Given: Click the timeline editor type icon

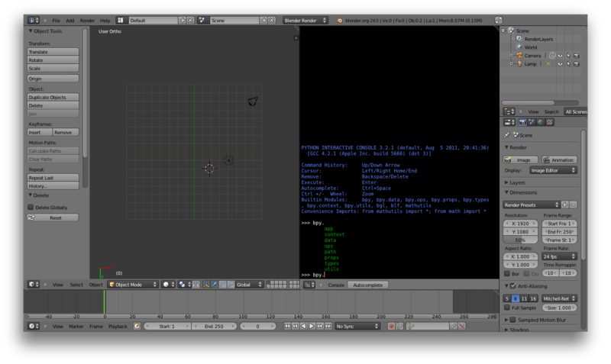Looking at the screenshot, I should (34, 327).
